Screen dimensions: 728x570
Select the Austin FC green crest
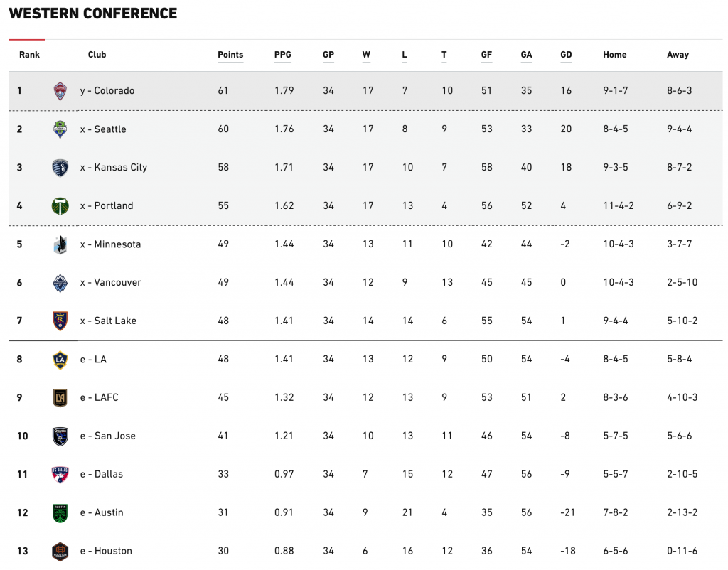[60, 513]
